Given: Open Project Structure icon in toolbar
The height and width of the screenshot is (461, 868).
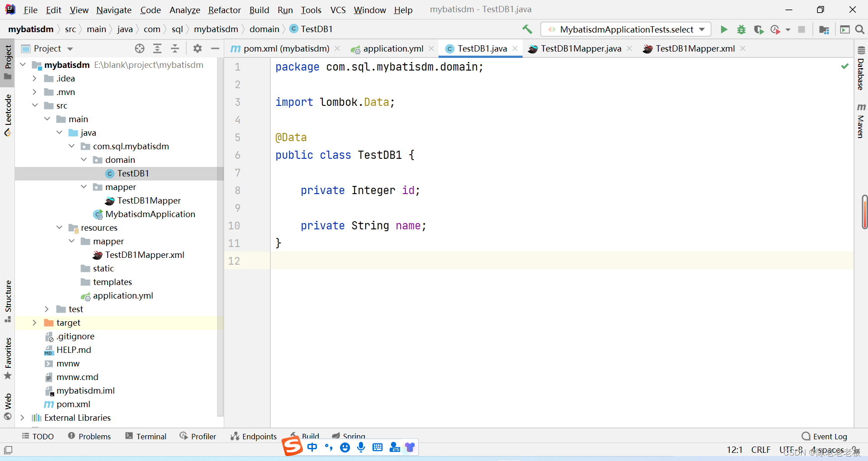Looking at the screenshot, I should tap(824, 29).
